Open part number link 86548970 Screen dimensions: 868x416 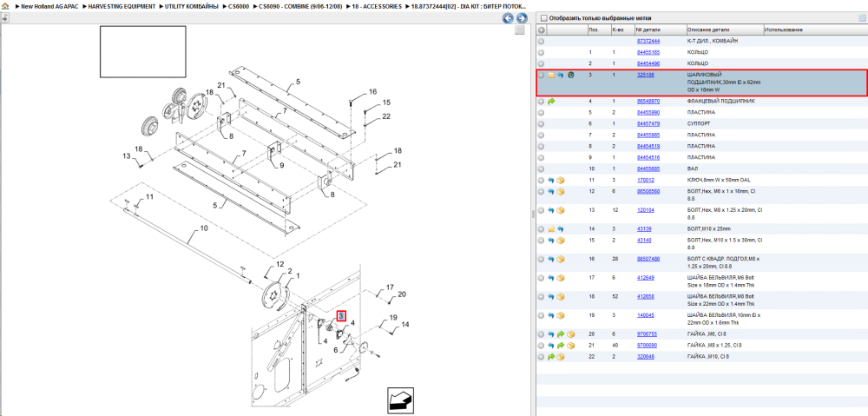(648, 102)
